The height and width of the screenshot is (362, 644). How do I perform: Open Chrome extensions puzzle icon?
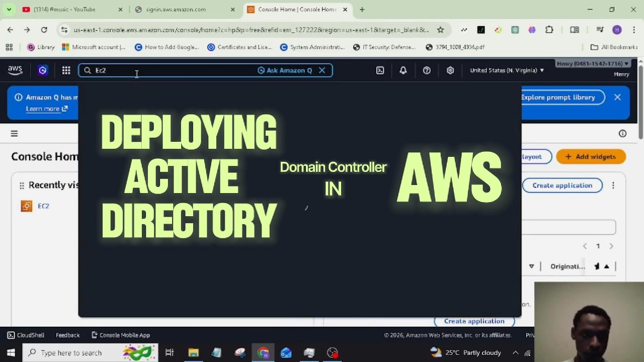coord(549,30)
